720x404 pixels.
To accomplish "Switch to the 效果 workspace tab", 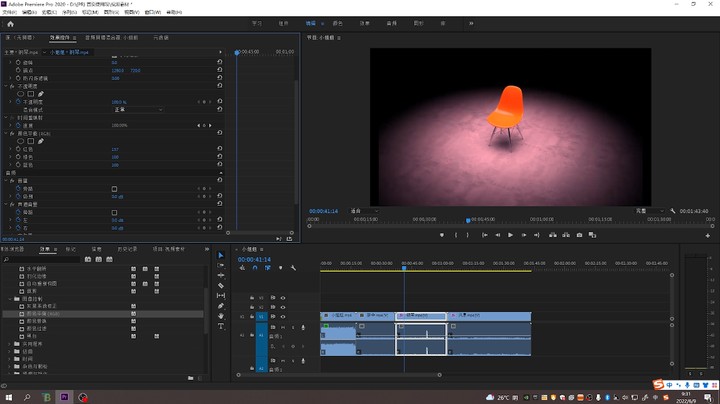I will [364, 22].
